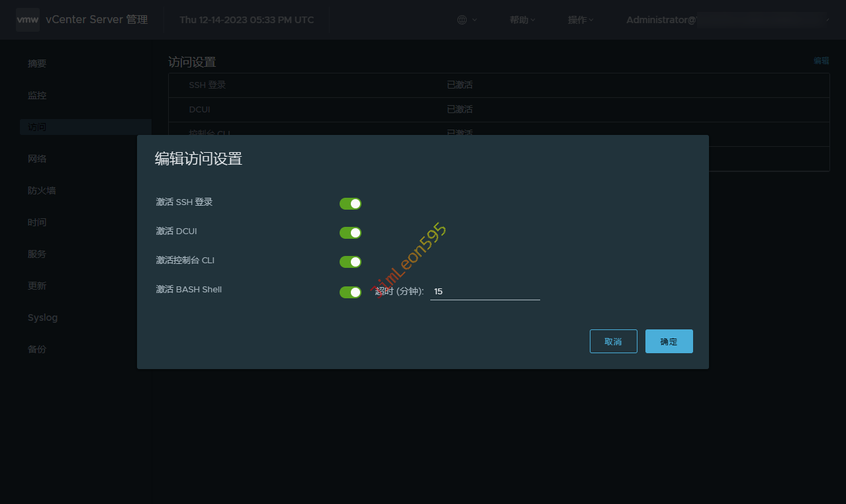Toggle the 激活 DCUI switch
Screen dimensions: 846x504
tap(350, 233)
